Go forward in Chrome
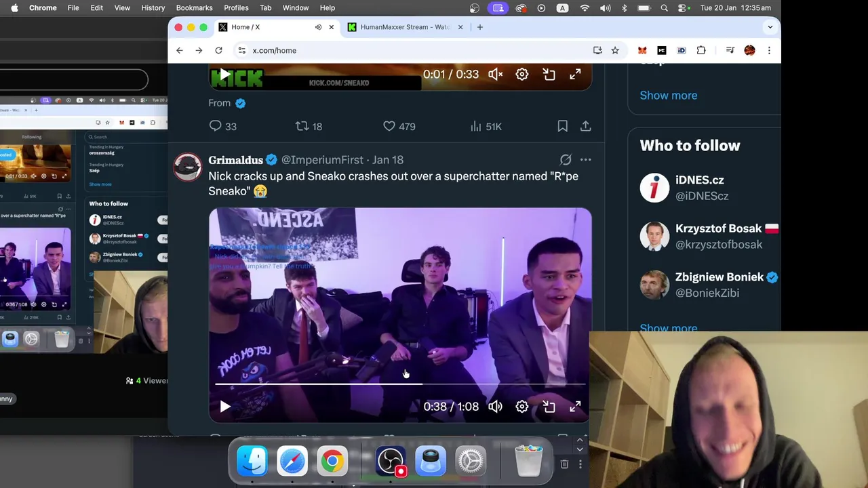The height and width of the screenshot is (488, 868). pyautogui.click(x=199, y=50)
